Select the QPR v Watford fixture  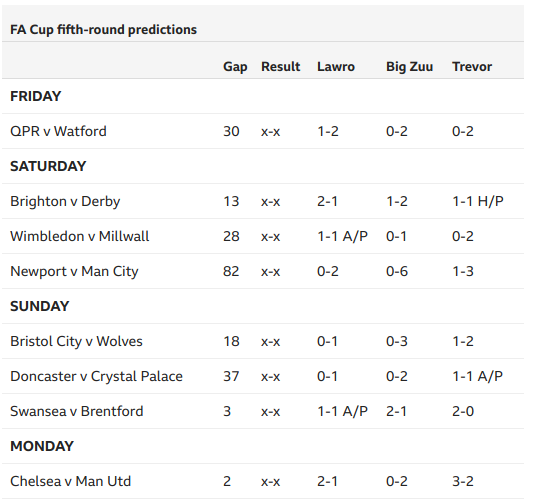pos(58,131)
